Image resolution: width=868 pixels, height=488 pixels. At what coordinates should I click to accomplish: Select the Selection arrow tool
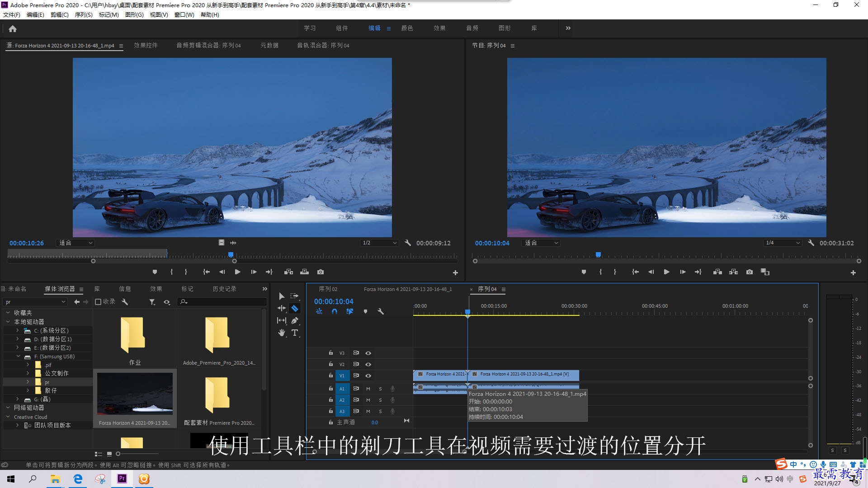(281, 296)
